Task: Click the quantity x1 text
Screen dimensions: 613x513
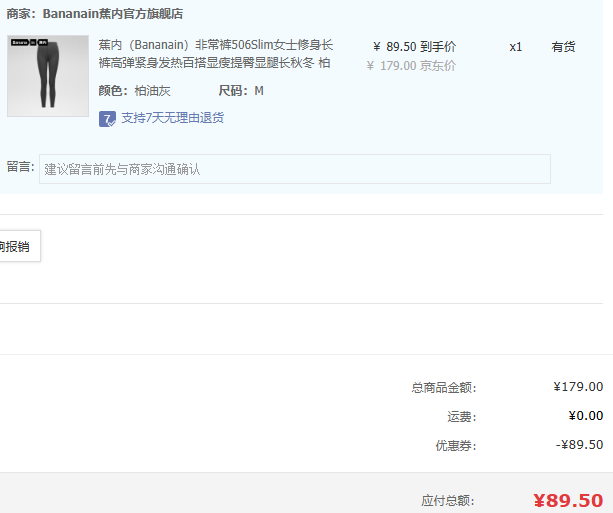Action: [x=516, y=47]
